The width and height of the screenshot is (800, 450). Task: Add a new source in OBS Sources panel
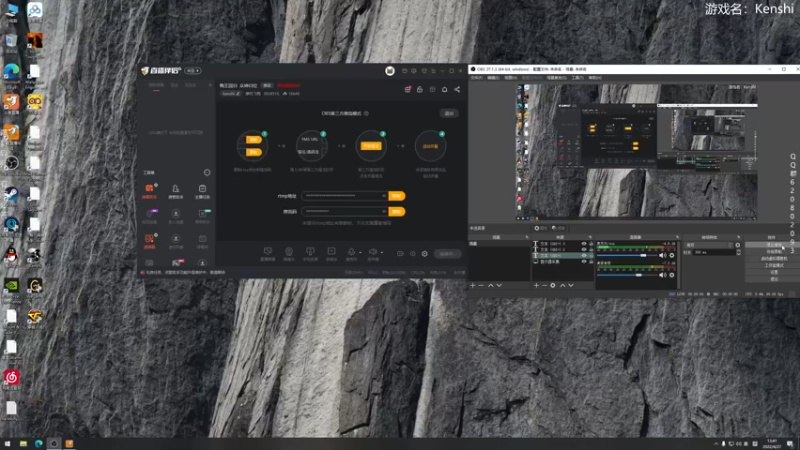pos(536,286)
